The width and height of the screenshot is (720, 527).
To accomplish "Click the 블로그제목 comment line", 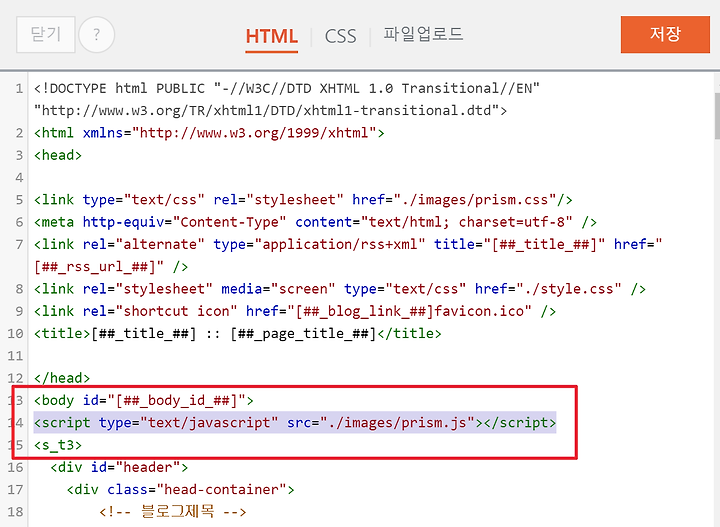I will tap(173, 511).
